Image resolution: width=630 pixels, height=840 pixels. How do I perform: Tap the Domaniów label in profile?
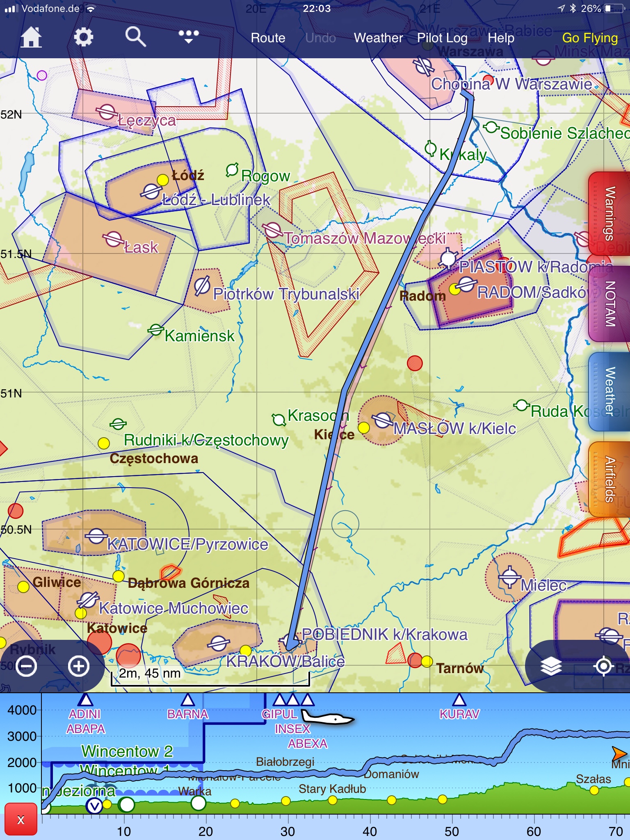[x=391, y=774]
